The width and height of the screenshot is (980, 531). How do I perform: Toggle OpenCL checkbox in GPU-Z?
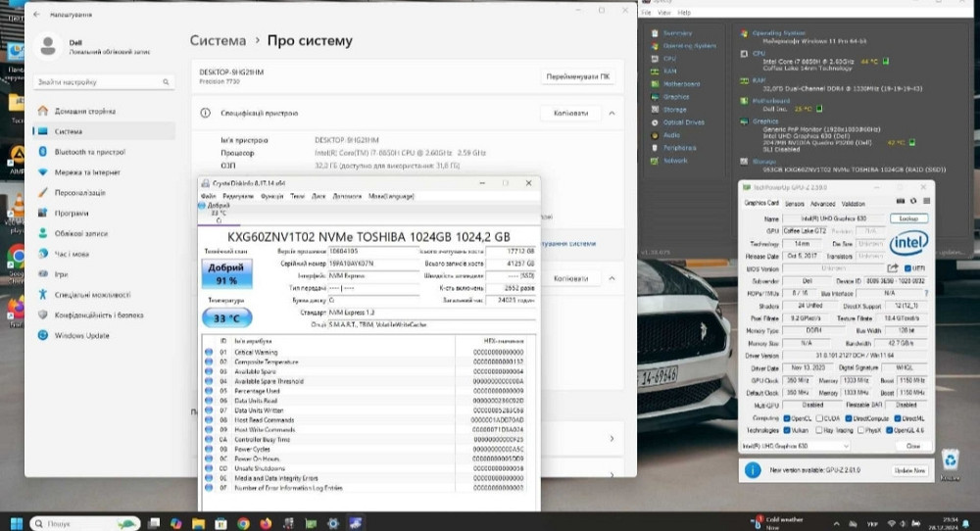pos(787,418)
